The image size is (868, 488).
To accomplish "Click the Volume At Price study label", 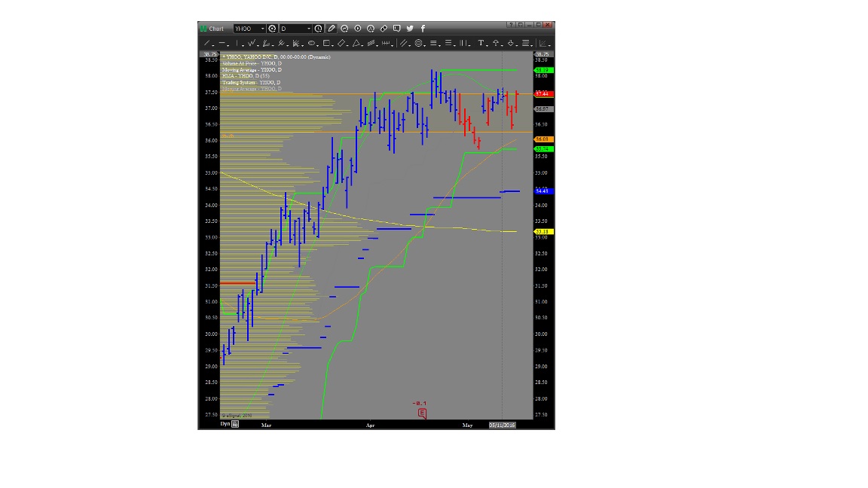I will point(251,63).
